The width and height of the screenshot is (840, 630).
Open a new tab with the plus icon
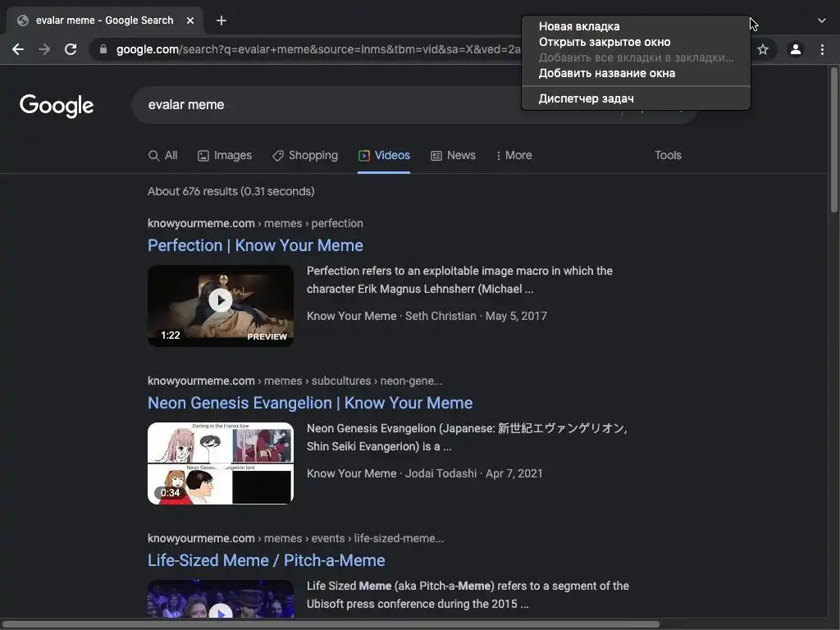(221, 21)
